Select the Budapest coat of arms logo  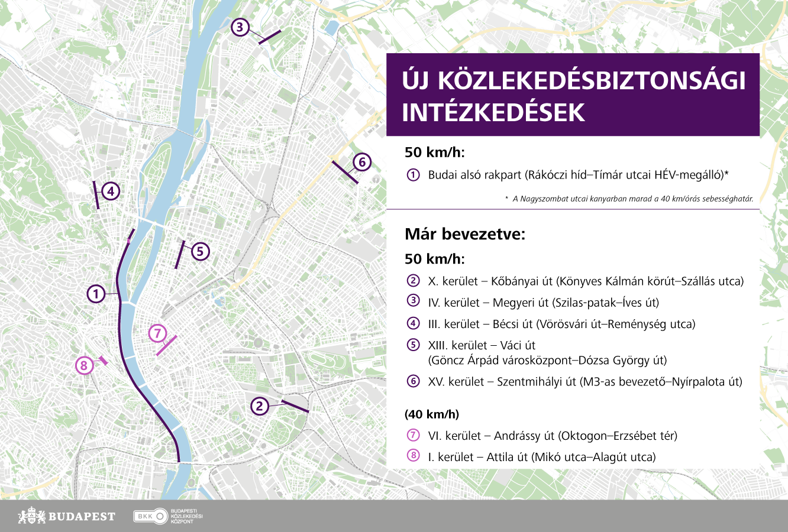[33, 516]
